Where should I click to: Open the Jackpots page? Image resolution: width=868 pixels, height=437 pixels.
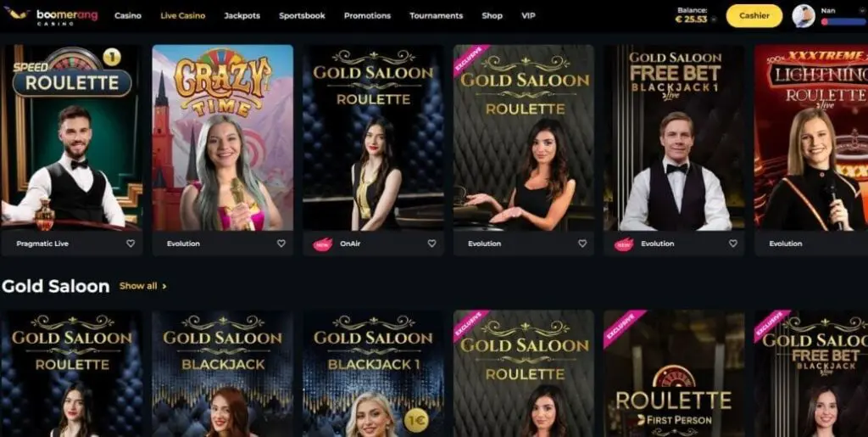click(x=242, y=15)
